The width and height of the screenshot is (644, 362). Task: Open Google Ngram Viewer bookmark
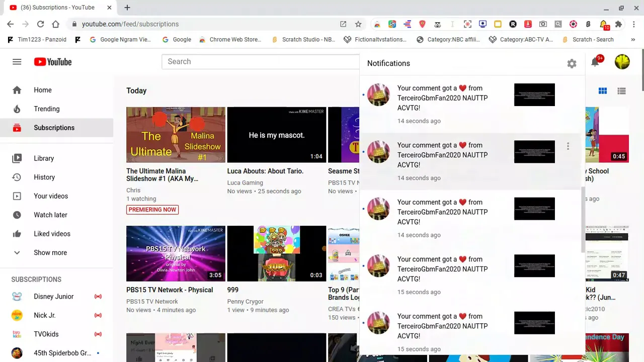tap(120, 39)
